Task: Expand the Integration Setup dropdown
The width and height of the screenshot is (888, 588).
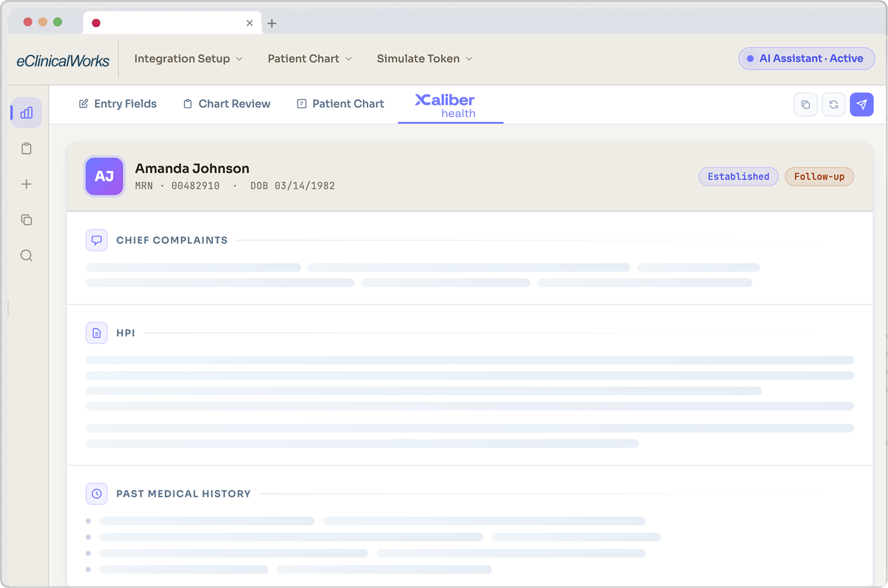Action: [x=188, y=59]
